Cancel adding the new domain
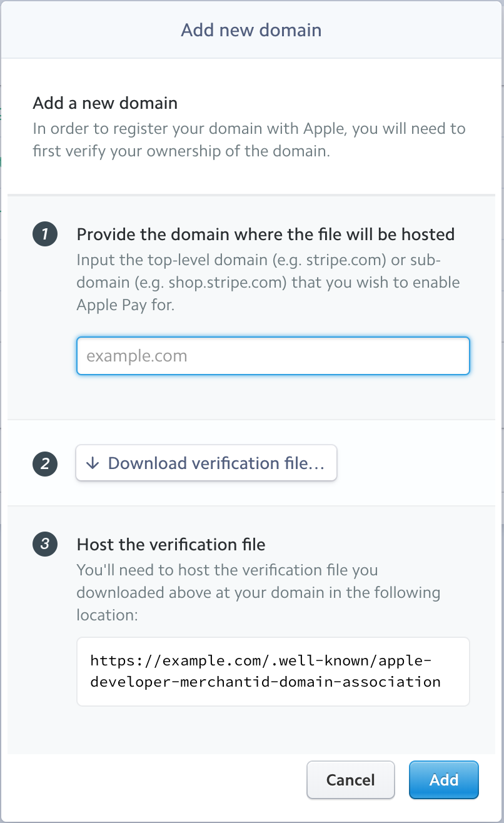Viewport: 504px width, 823px height. (351, 780)
